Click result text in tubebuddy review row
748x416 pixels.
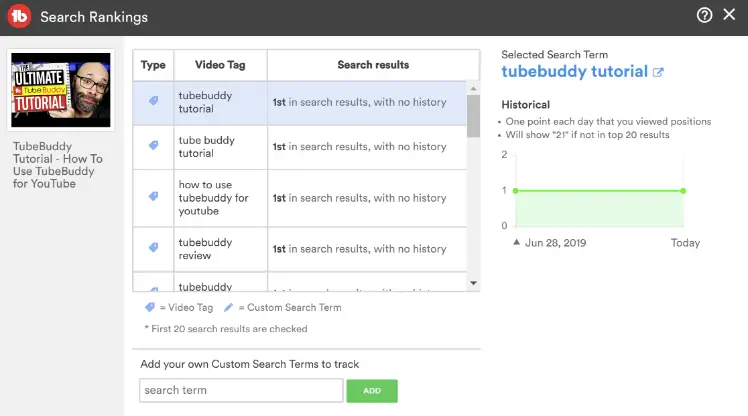[x=359, y=249]
